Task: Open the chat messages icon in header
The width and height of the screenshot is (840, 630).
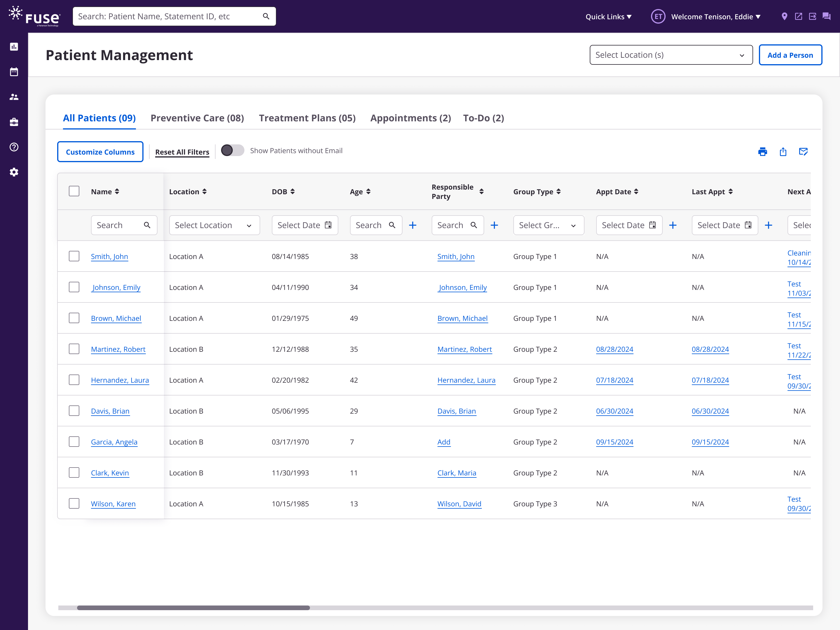Action: pyautogui.click(x=826, y=16)
